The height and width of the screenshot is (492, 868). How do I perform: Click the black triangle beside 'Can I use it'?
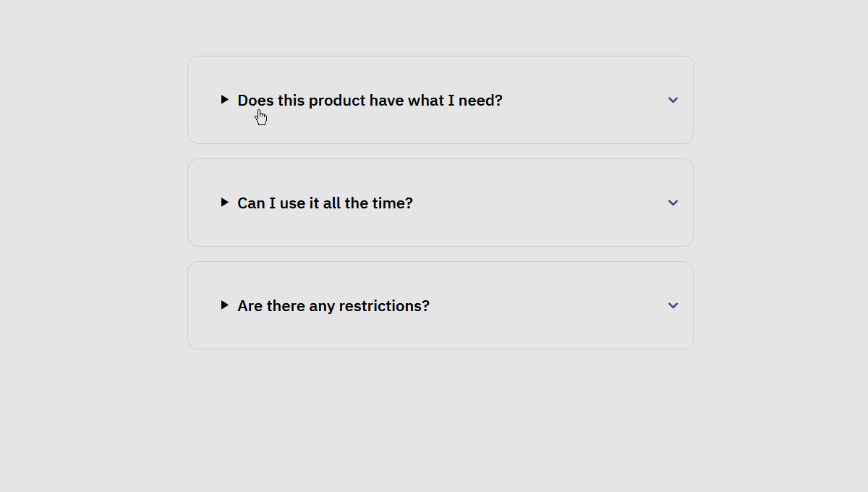click(x=225, y=202)
